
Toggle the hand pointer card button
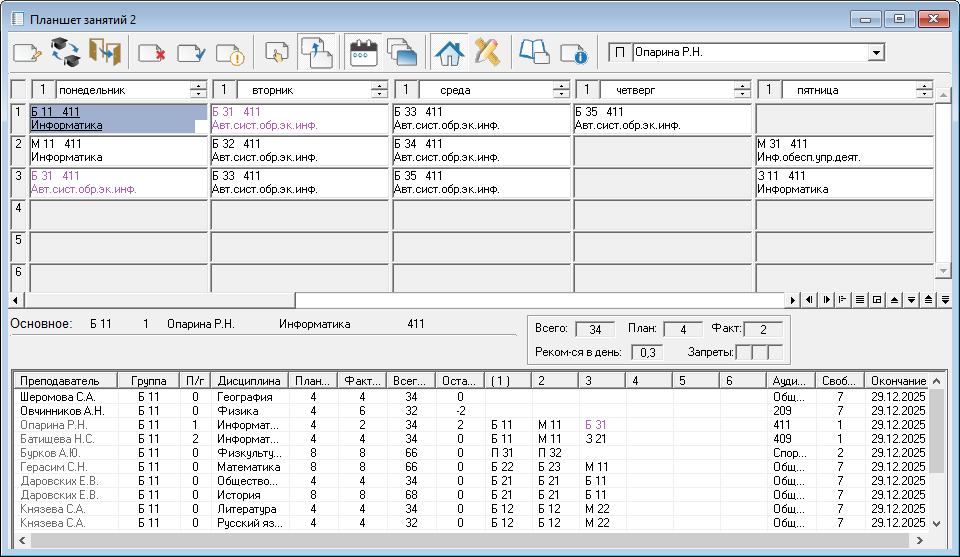[278, 53]
